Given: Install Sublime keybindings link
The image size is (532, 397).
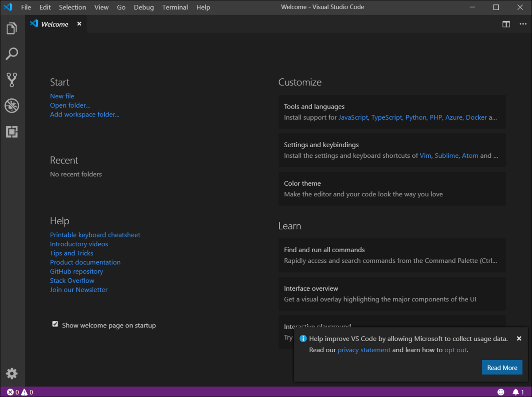Looking at the screenshot, I should (446, 156).
